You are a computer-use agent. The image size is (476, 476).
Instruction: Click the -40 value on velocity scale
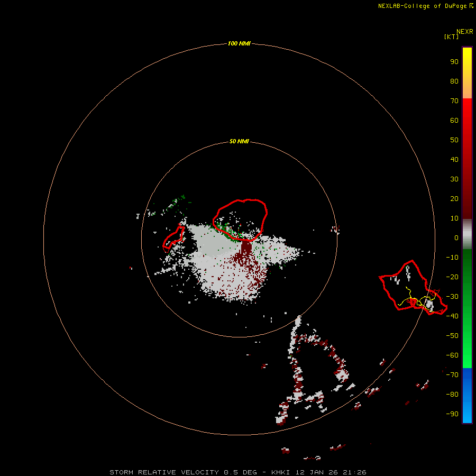pos(452,316)
